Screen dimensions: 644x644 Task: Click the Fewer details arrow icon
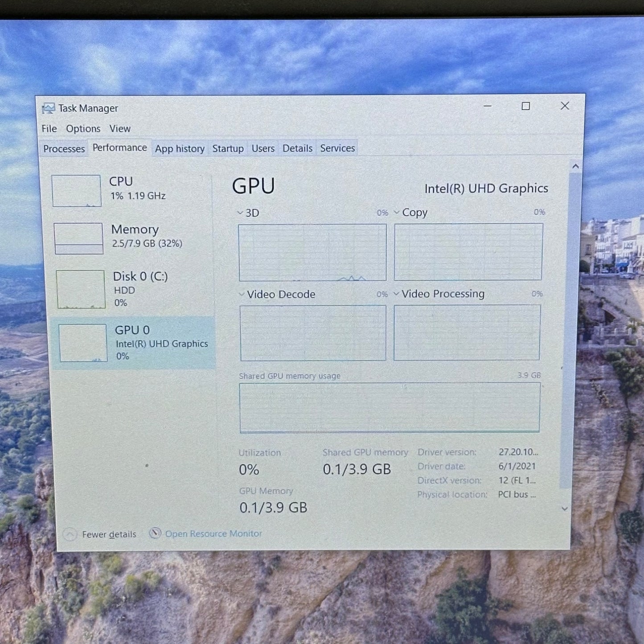tap(70, 534)
